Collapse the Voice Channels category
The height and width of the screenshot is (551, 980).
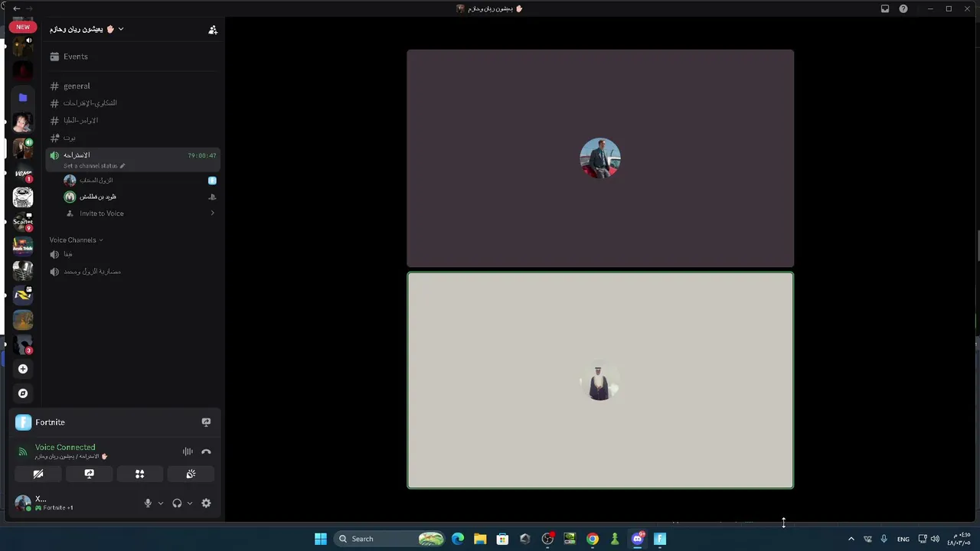76,240
